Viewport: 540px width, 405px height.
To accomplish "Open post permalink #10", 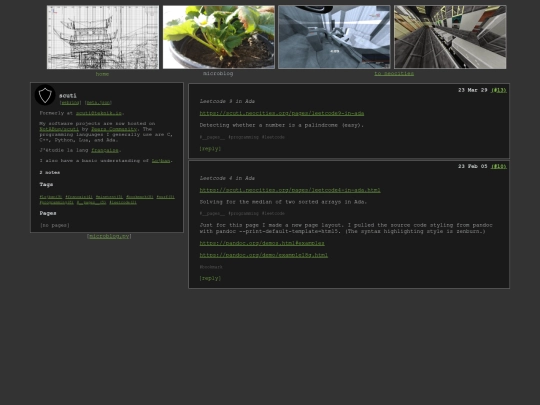I will (x=499, y=166).
